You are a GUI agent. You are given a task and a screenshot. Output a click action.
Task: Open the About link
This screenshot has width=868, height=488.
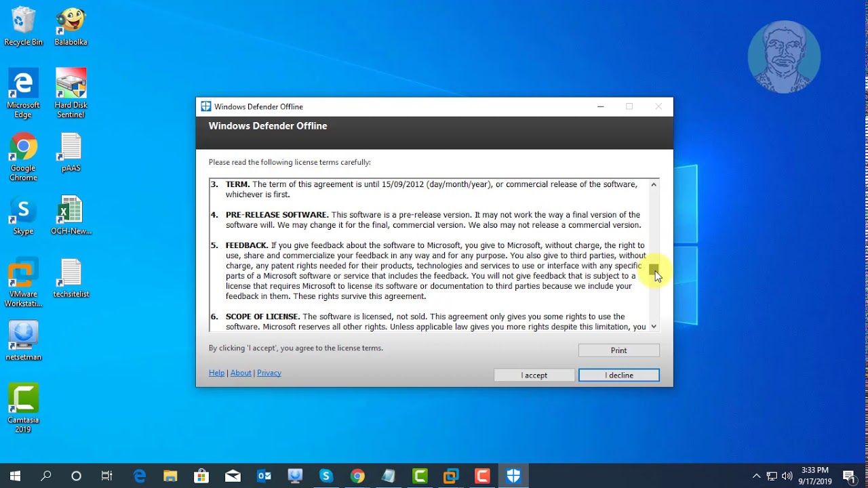[241, 373]
